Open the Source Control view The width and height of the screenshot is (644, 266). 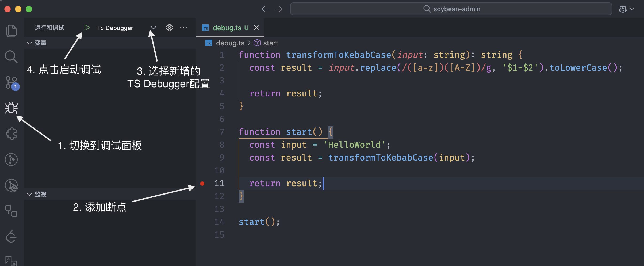[x=11, y=82]
